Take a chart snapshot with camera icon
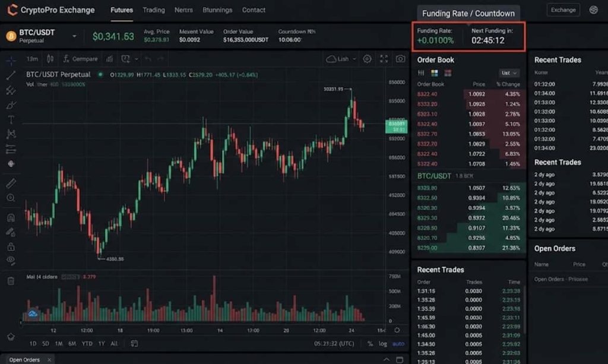 pyautogui.click(x=401, y=59)
